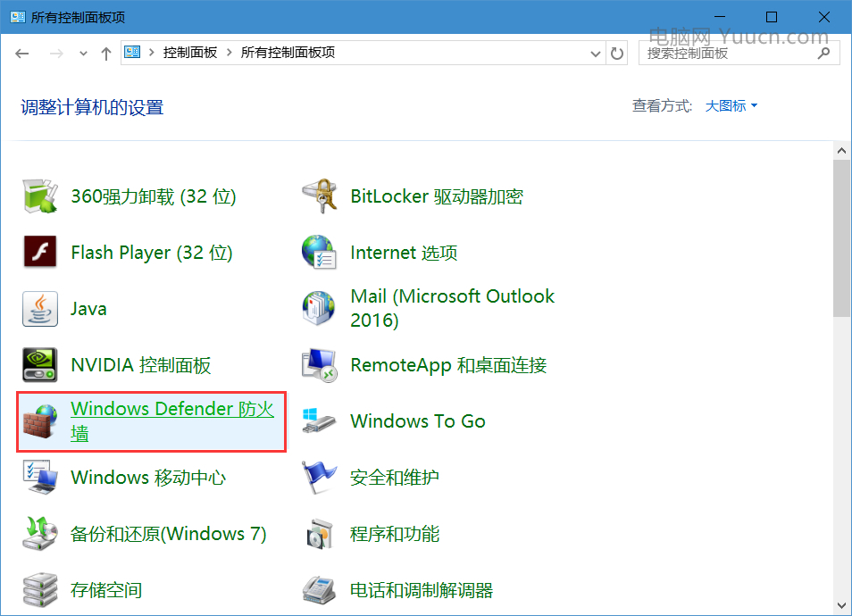Expand chevron before 所有控制面板项 breadcrumb
This screenshot has width=852, height=616.
tap(230, 52)
